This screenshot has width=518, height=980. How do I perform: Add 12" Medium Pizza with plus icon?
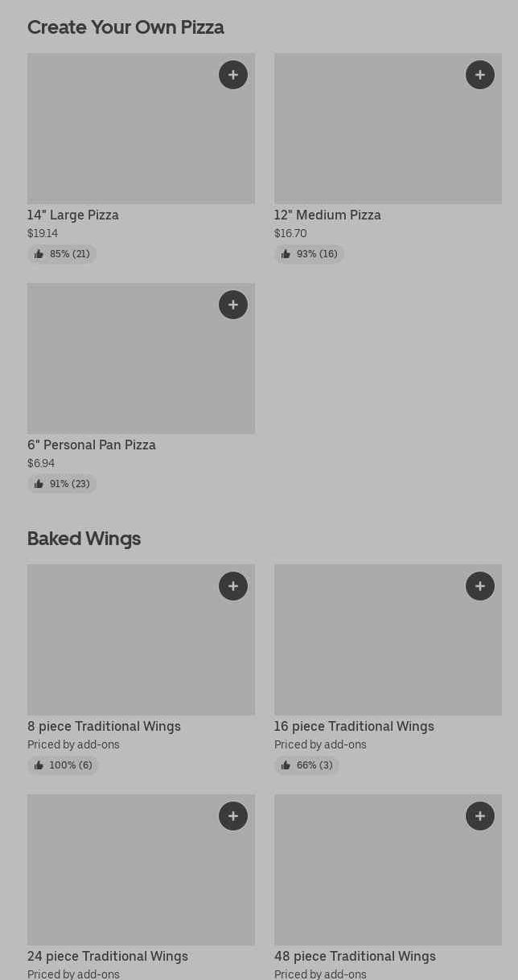click(480, 75)
